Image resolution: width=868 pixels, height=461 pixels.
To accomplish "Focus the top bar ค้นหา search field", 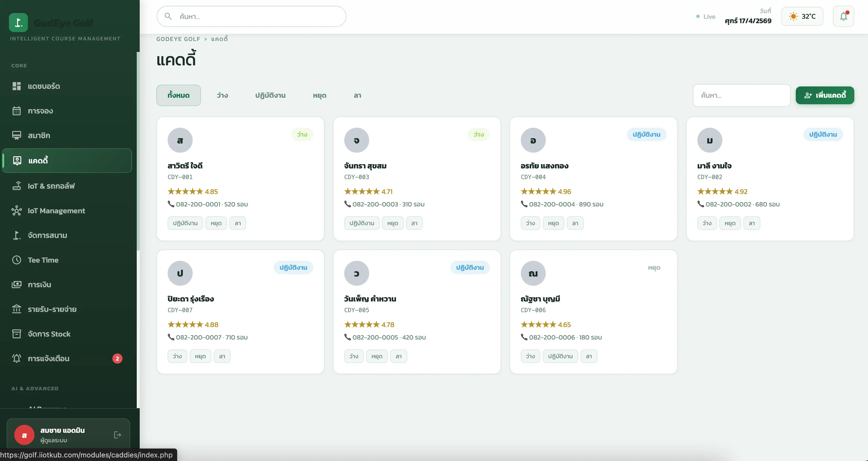I will 251,16.
